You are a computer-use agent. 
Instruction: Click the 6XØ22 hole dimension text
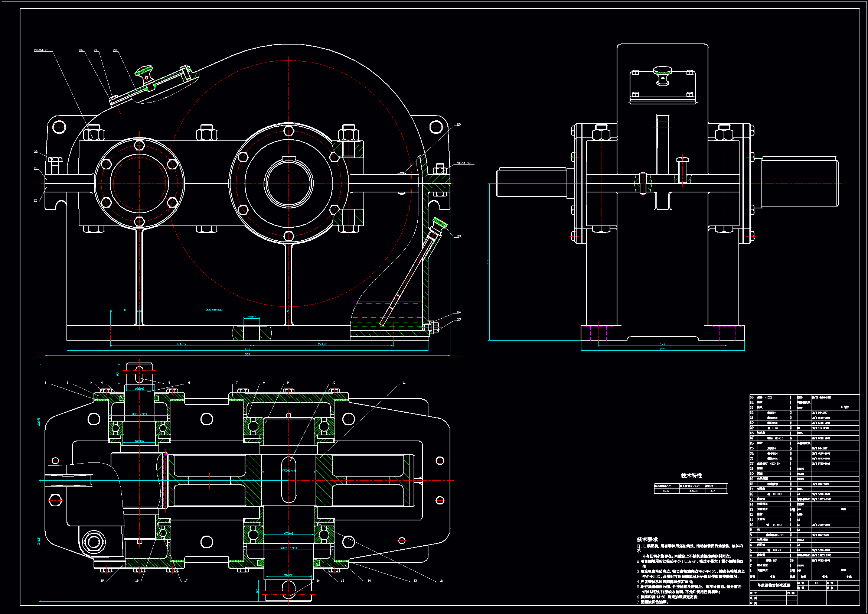(252, 318)
